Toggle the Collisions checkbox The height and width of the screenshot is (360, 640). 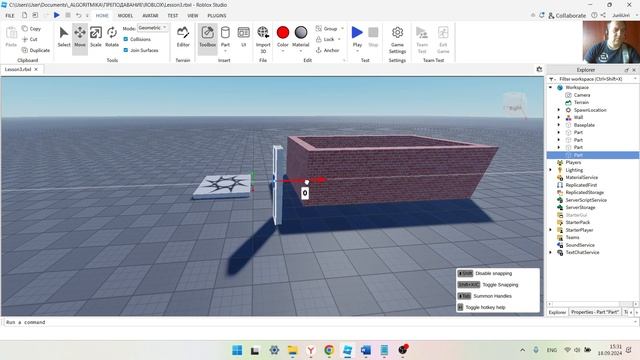click(126, 39)
